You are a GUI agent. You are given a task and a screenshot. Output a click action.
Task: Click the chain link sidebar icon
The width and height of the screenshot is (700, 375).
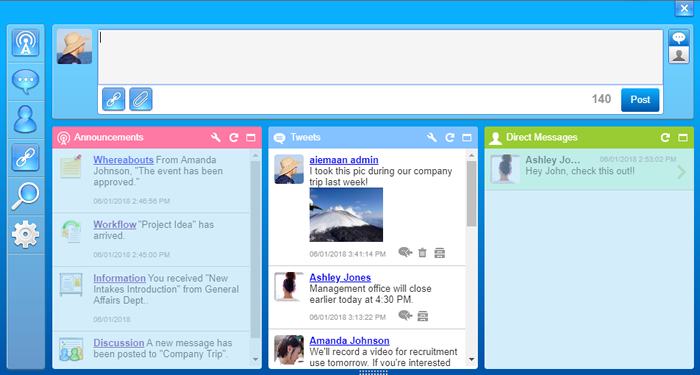point(25,158)
